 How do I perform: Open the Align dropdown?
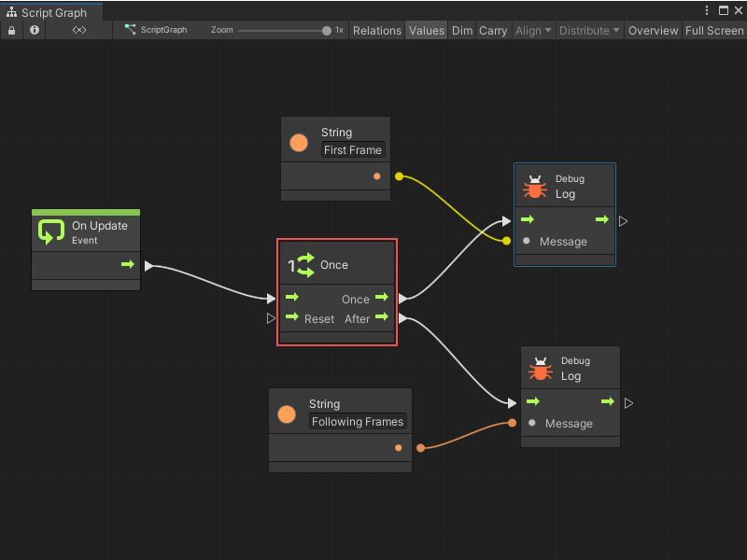tap(531, 30)
